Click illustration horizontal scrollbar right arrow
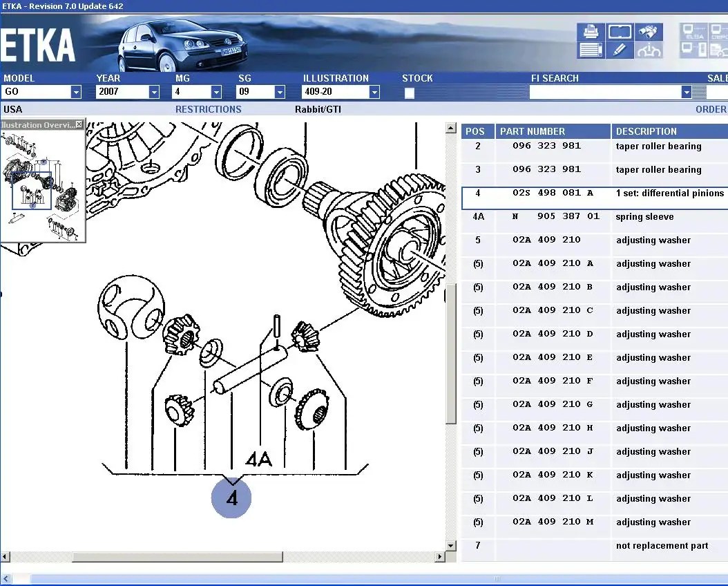 point(440,556)
